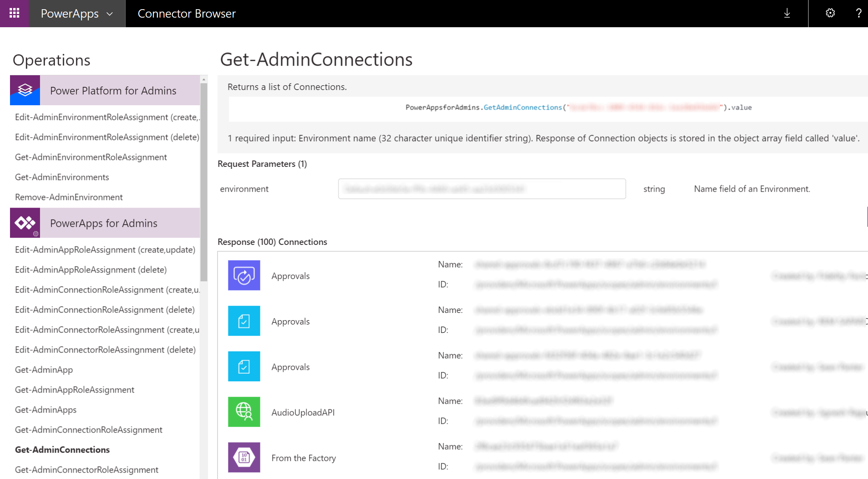Click the From the Factory connection icon
This screenshot has width=868, height=479.
click(x=244, y=457)
